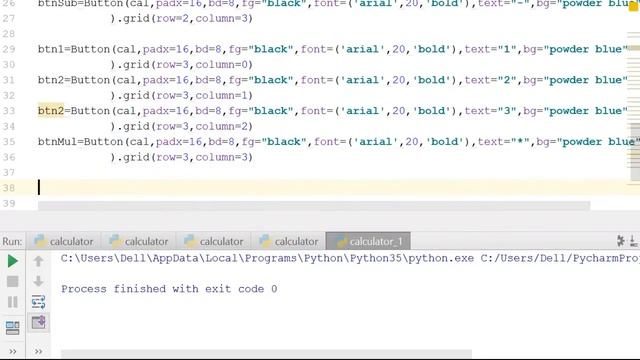The image size is (640, 360).
Task: Click the python.exe path in console output
Action: [x=267, y=258]
